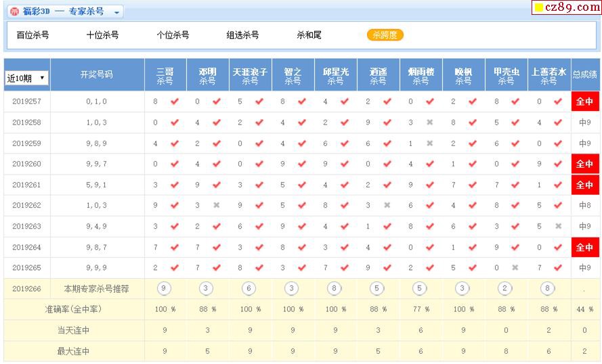Switch to the 百位杀号 tab

point(33,35)
